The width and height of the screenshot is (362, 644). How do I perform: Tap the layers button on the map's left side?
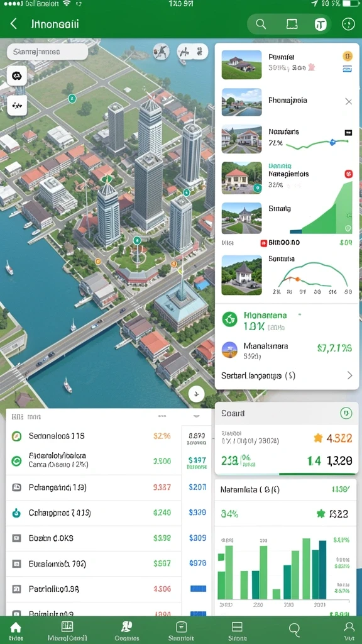click(x=17, y=76)
